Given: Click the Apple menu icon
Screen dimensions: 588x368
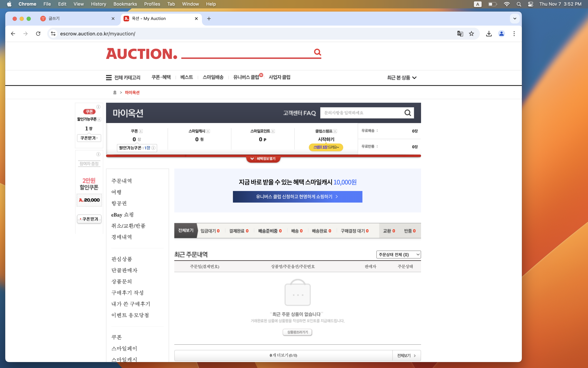Looking at the screenshot, I should pyautogui.click(x=9, y=4).
